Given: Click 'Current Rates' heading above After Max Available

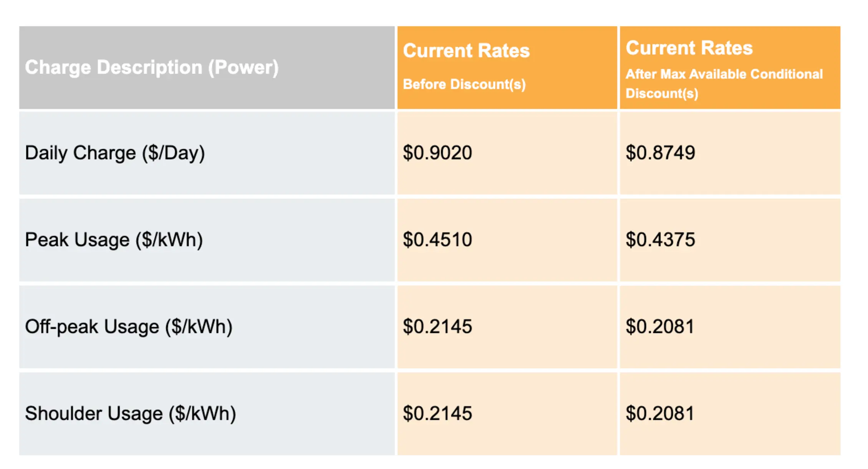Looking at the screenshot, I should [689, 48].
